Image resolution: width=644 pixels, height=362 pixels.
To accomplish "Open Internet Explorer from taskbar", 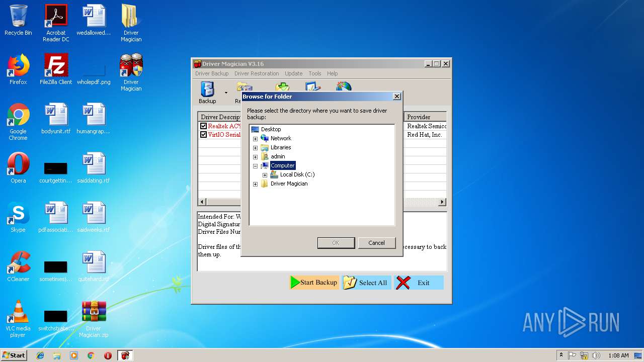I will 40,355.
